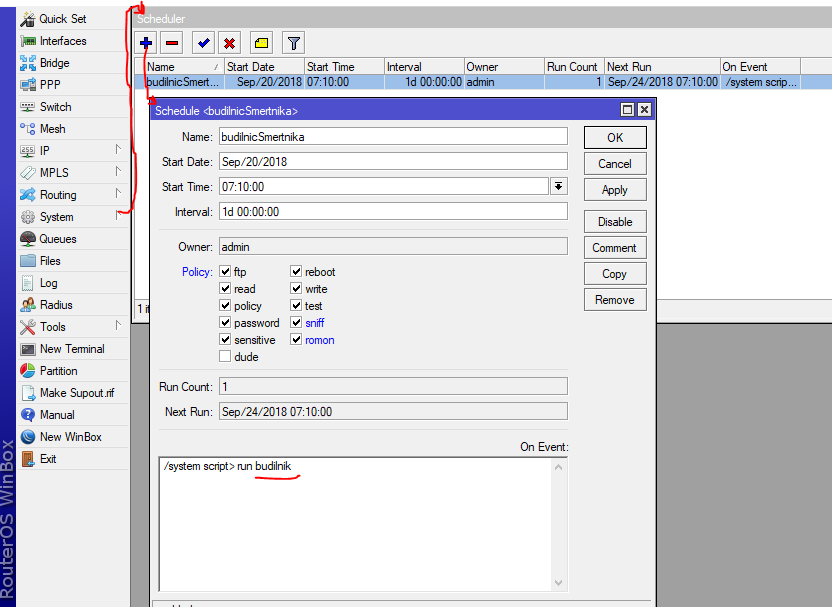Sort the list by Next Run column
Viewport: 832px width, 607px height.
pos(660,67)
